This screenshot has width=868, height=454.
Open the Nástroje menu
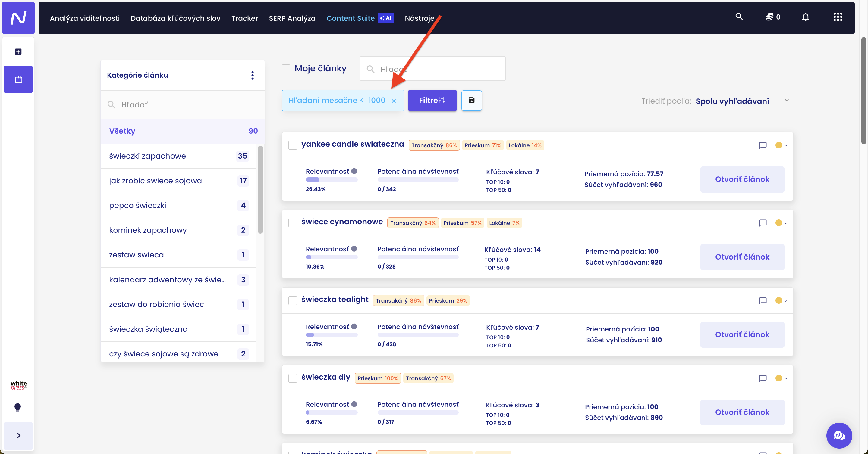pos(419,18)
